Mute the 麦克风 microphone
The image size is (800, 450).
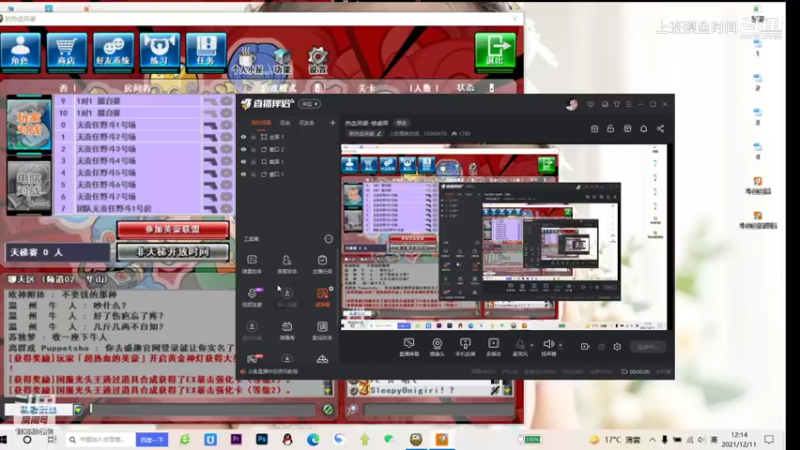tap(520, 347)
